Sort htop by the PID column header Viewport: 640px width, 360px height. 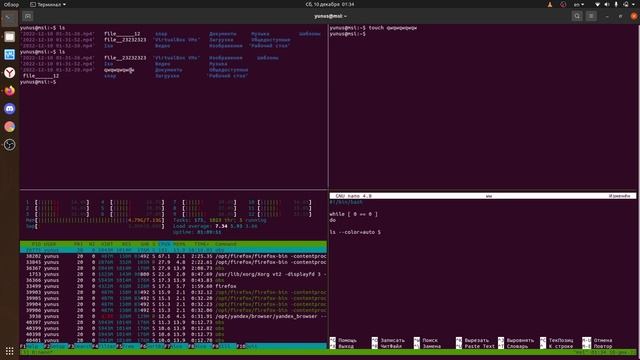click(x=36, y=244)
